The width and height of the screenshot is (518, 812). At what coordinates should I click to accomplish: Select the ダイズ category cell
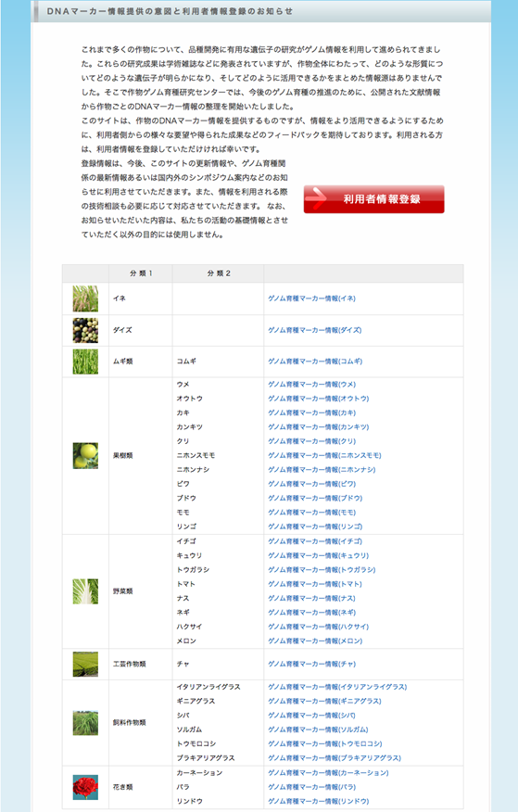tap(141, 330)
